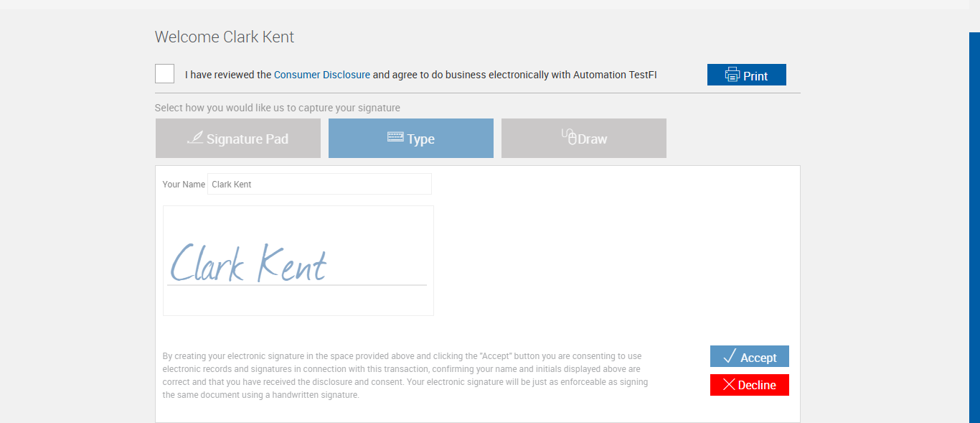Click the electronic signature consent paragraph
Screen dimensions: 980x423
coord(405,376)
